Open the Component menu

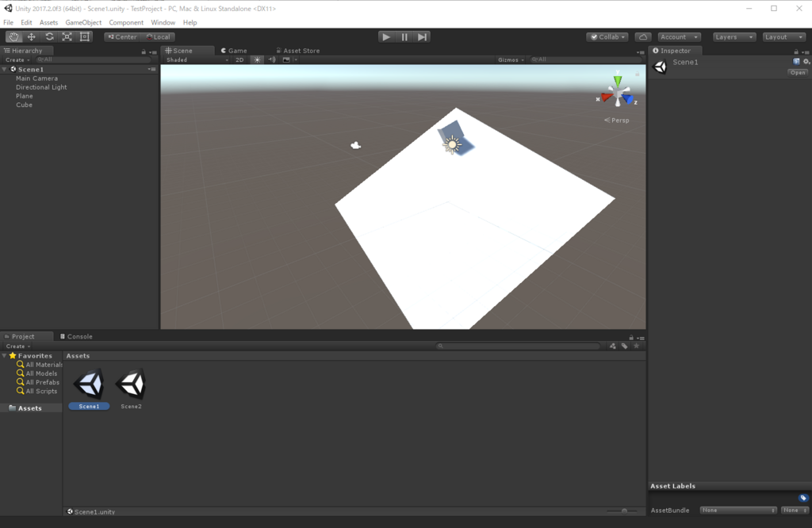(126, 22)
